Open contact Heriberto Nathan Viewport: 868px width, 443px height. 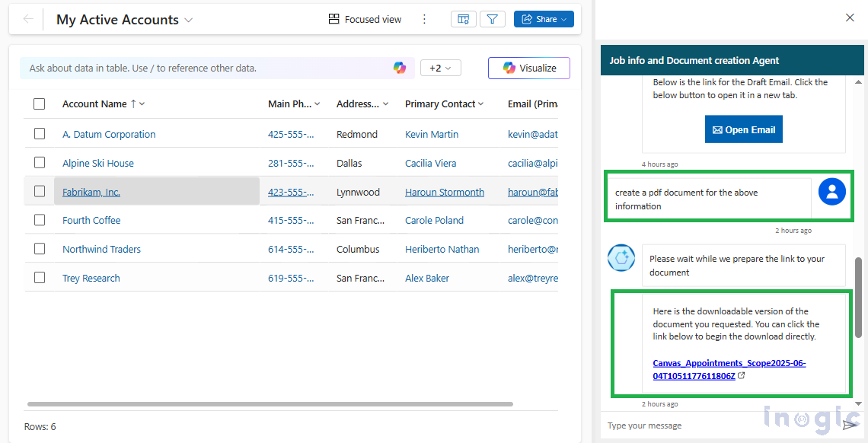[442, 249]
